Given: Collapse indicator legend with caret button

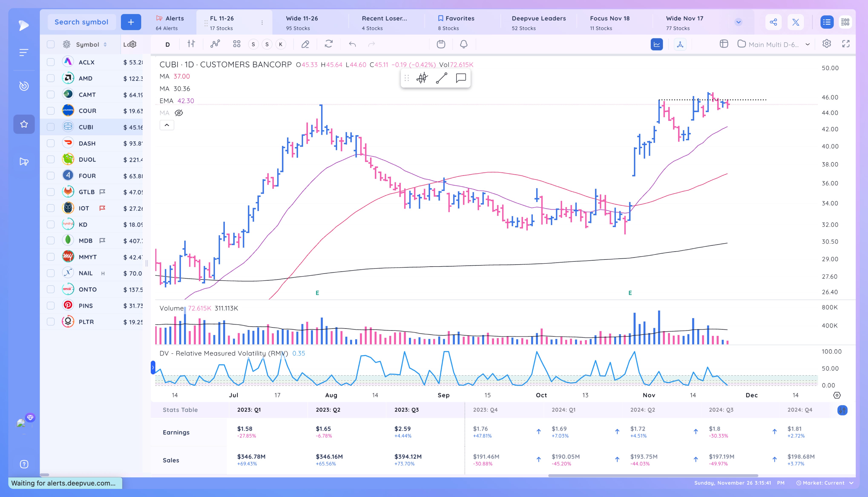Looking at the screenshot, I should pyautogui.click(x=167, y=125).
